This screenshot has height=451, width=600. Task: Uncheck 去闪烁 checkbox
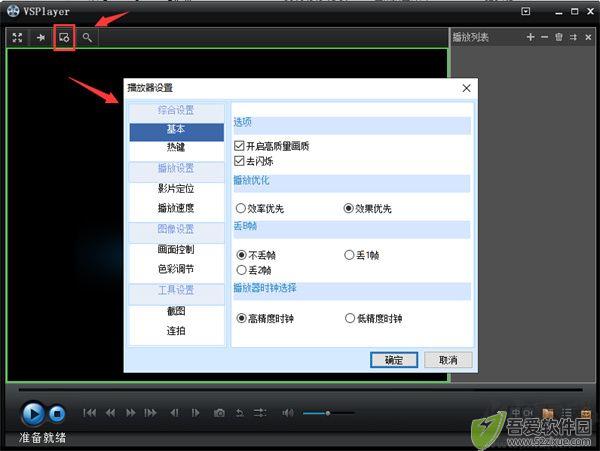point(239,161)
